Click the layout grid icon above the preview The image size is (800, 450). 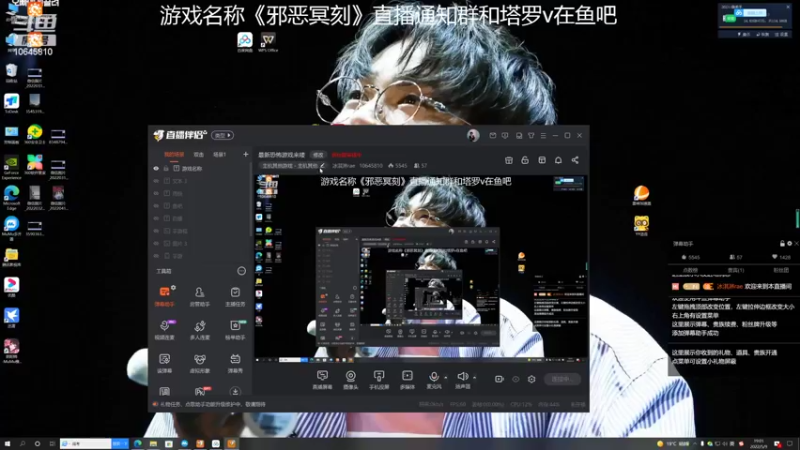point(542,160)
